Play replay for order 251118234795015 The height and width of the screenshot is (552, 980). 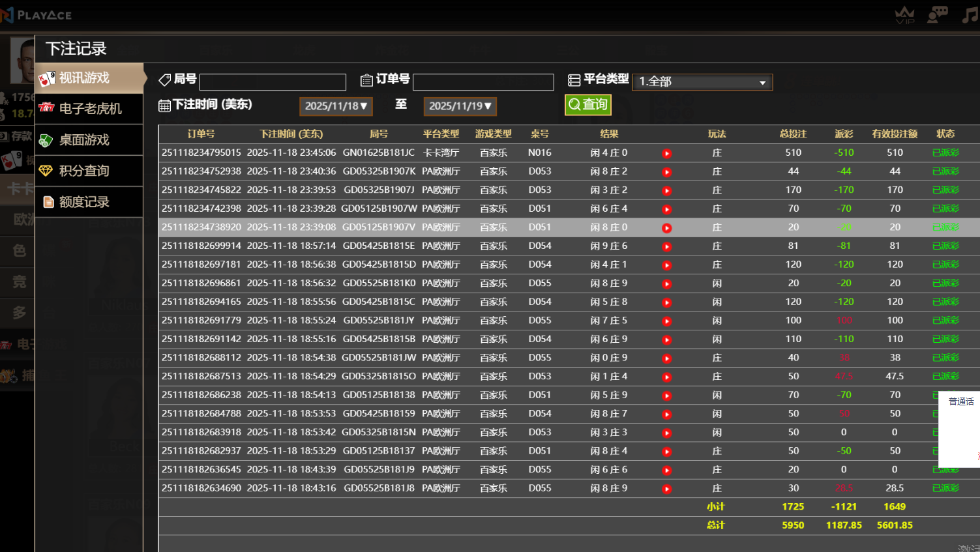tap(666, 153)
